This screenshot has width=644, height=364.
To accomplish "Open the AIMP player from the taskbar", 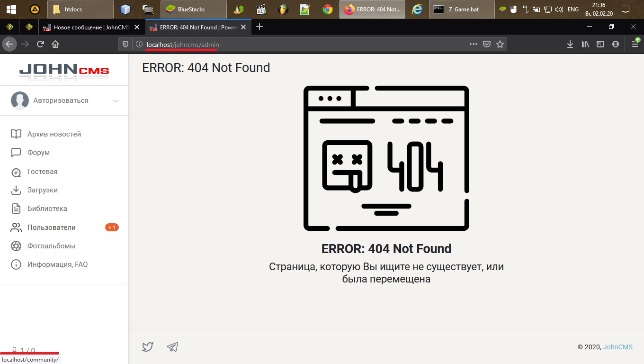I will coord(35,9).
